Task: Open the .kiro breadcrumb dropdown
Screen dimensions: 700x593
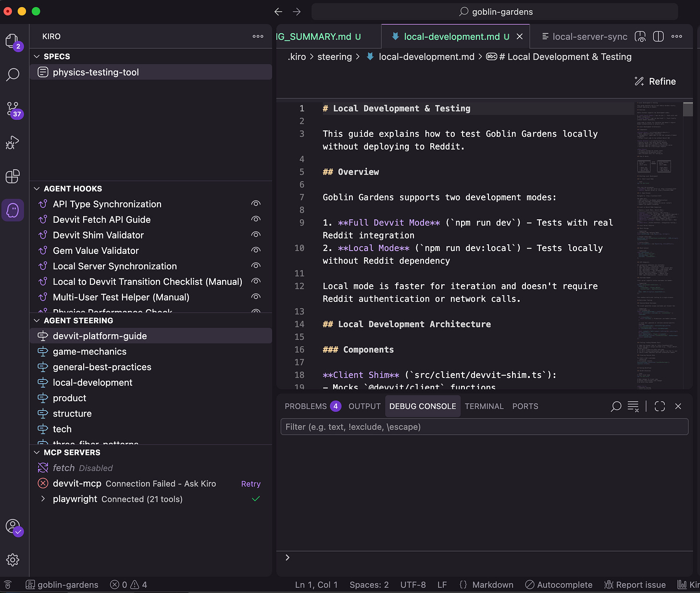Action: (297, 57)
